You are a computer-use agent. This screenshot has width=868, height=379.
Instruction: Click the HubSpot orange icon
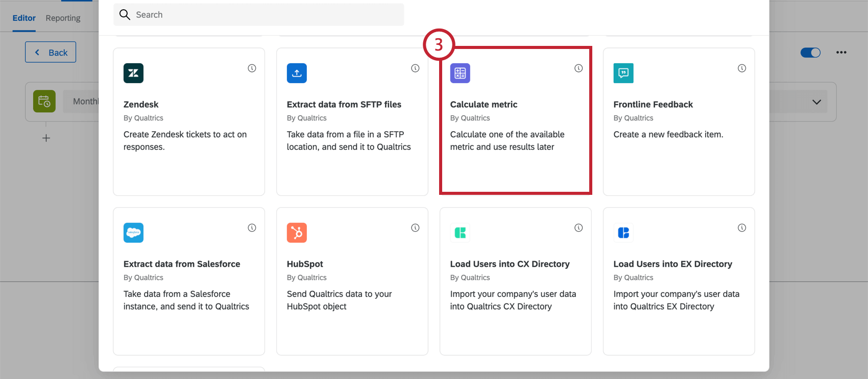(297, 233)
